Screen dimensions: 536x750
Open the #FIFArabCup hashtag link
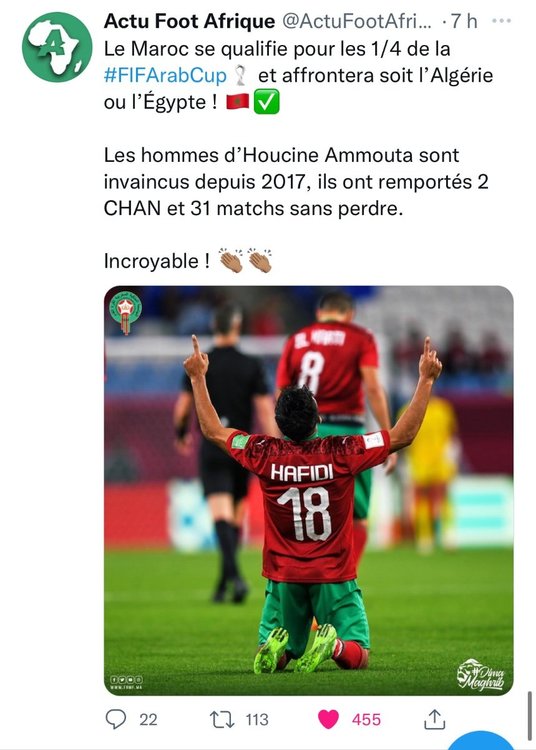click(165, 76)
